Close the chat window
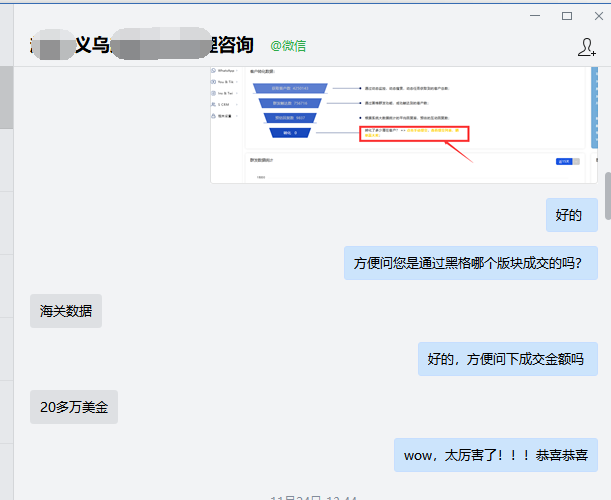The image size is (611, 500). (x=594, y=15)
